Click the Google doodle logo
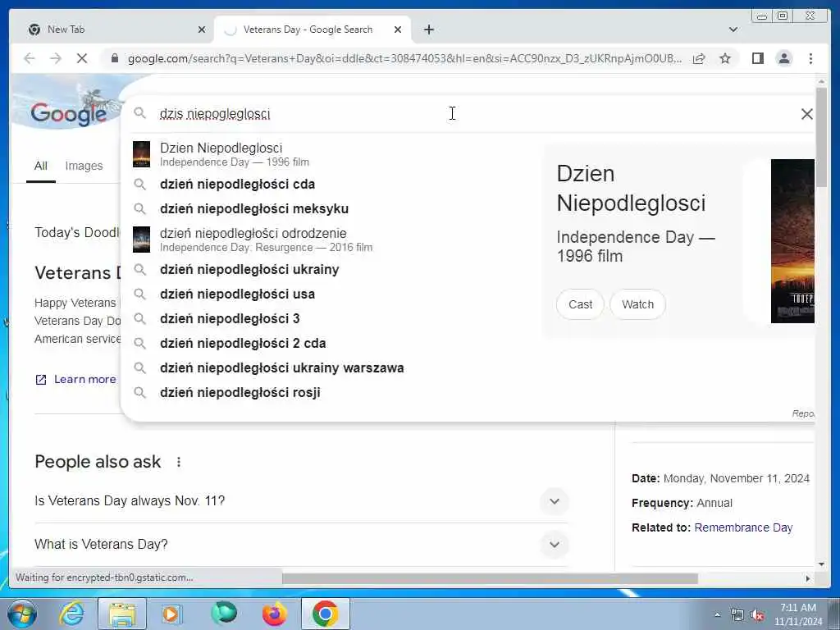Viewport: 840px width, 630px height. [69, 112]
